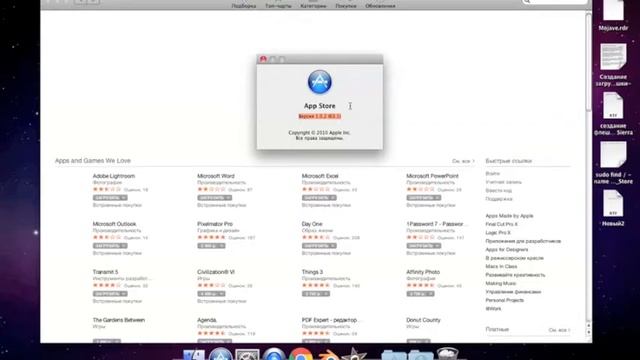
Task: Select the highlighted version text in about dialog
Action: pos(320,116)
